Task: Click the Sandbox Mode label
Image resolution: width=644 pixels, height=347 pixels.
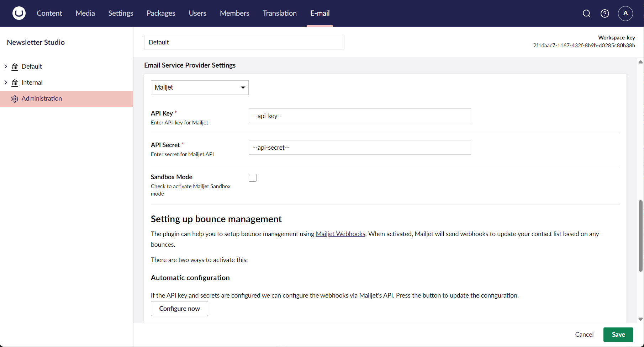Action: click(x=171, y=177)
